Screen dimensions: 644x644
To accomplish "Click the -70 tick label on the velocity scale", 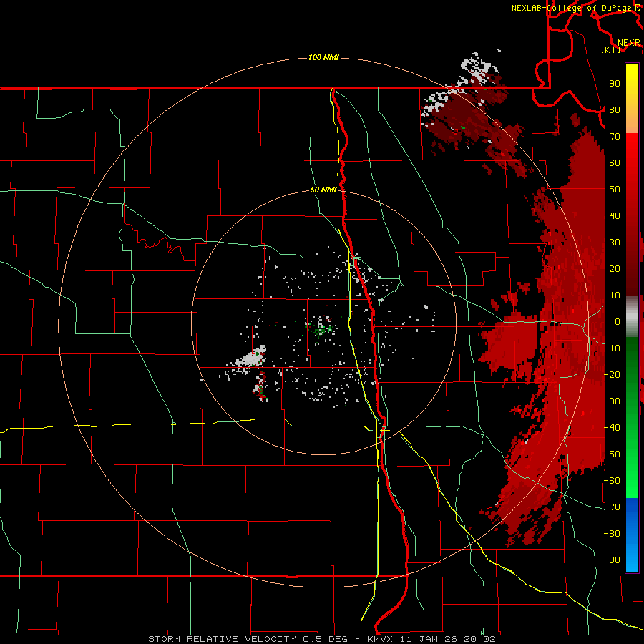I will click(x=612, y=507).
